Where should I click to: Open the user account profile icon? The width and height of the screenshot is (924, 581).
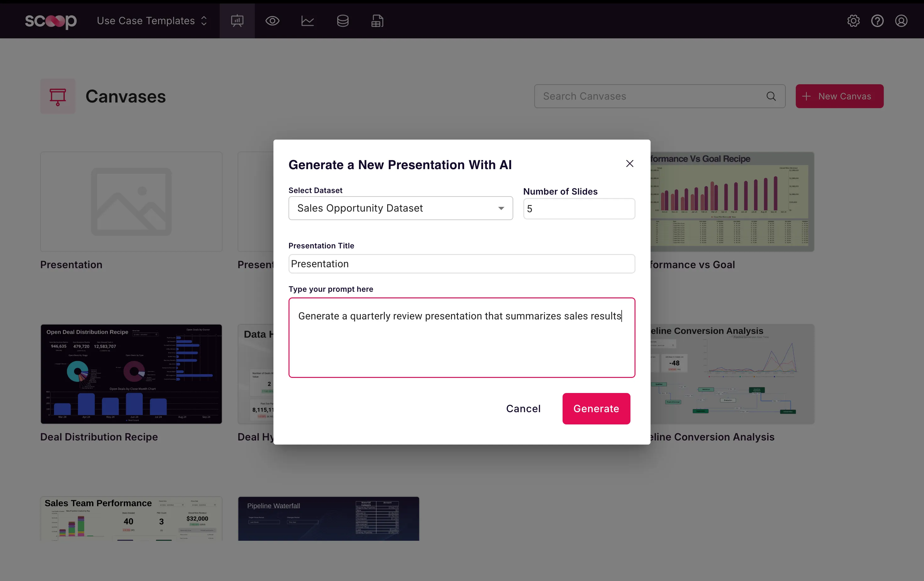[901, 21]
